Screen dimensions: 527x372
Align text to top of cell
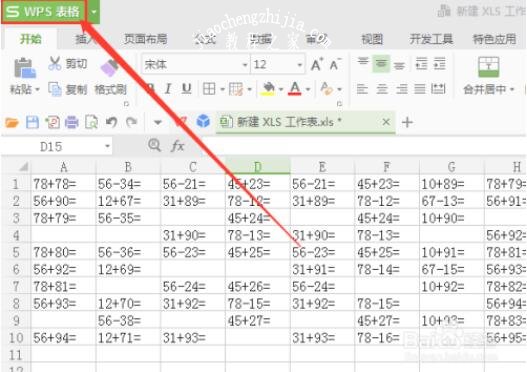pyautogui.click(x=363, y=63)
